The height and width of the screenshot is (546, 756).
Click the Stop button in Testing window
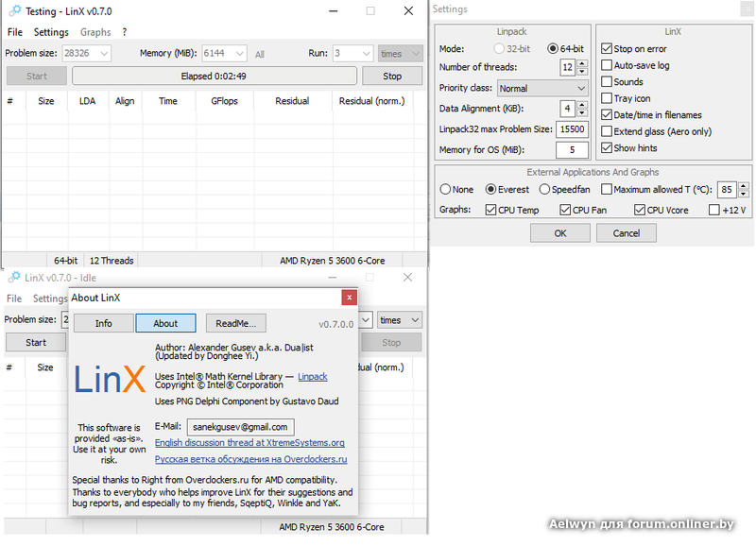coord(392,76)
